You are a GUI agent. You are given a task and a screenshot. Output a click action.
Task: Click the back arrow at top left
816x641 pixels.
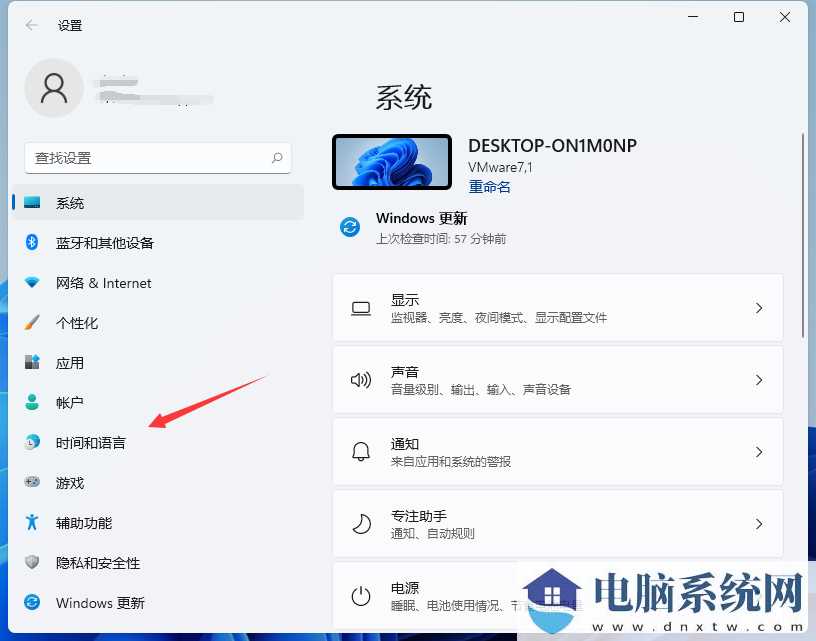coord(27,25)
